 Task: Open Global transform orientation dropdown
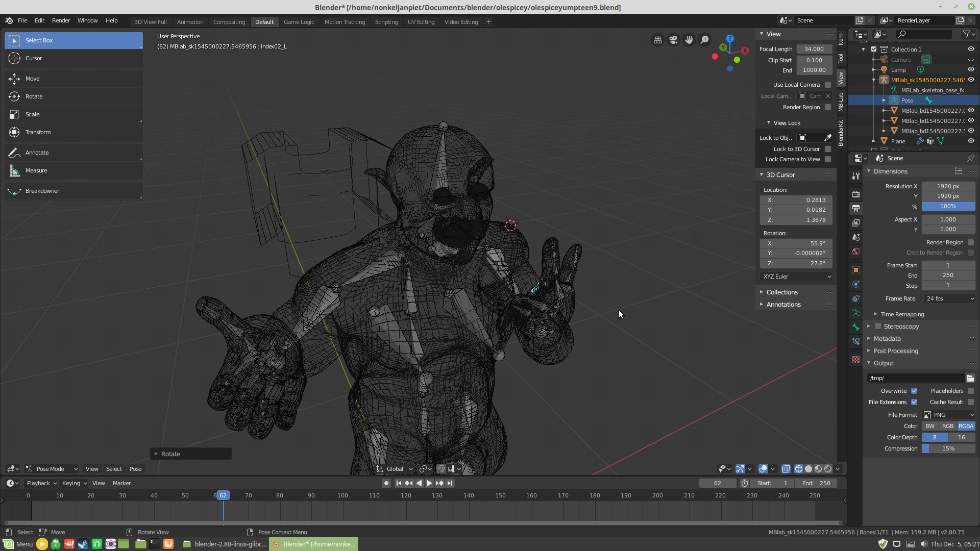coord(395,469)
